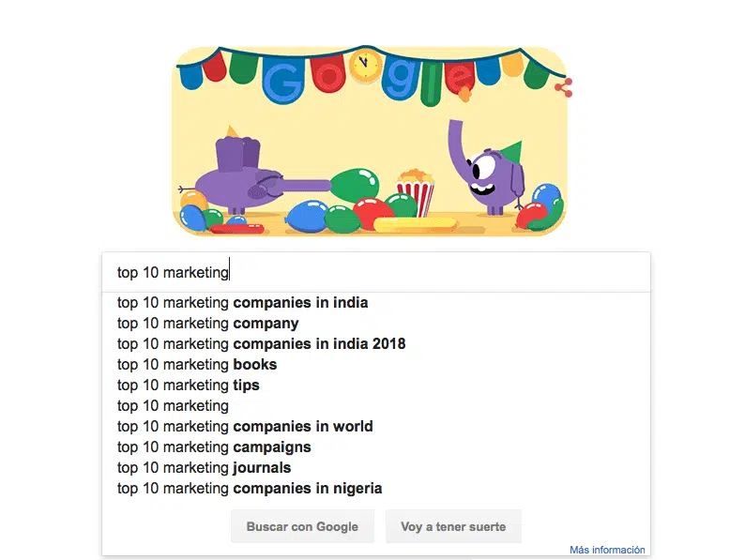Select the "top 10 marketing books" suggestion
This screenshot has width=745, height=560.
pyautogui.click(x=197, y=365)
